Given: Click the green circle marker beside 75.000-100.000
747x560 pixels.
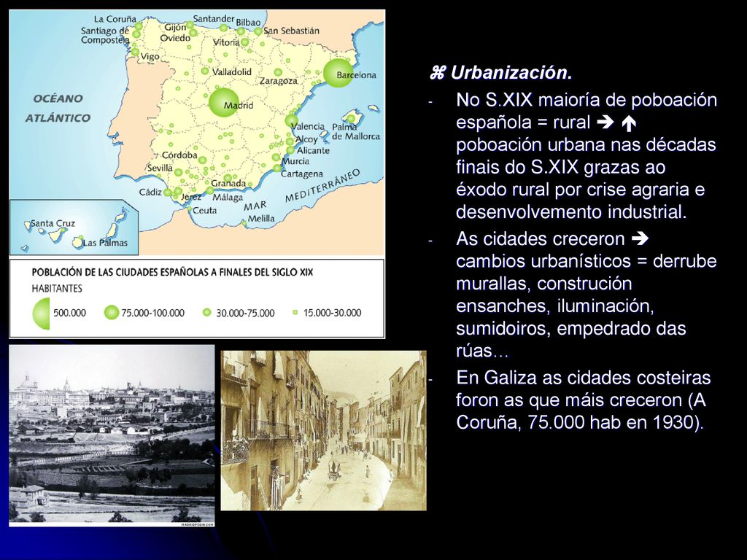Looking at the screenshot, I should 112,312.
